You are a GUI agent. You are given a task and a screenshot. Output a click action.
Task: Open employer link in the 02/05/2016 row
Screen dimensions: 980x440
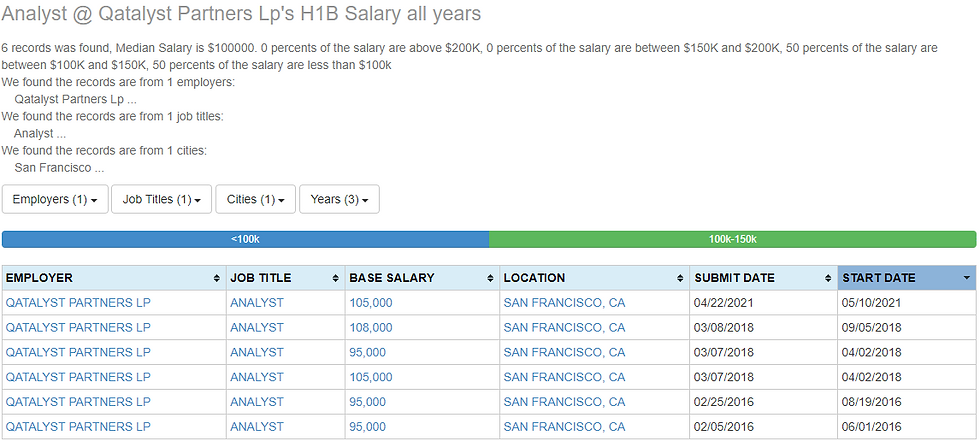(x=78, y=427)
